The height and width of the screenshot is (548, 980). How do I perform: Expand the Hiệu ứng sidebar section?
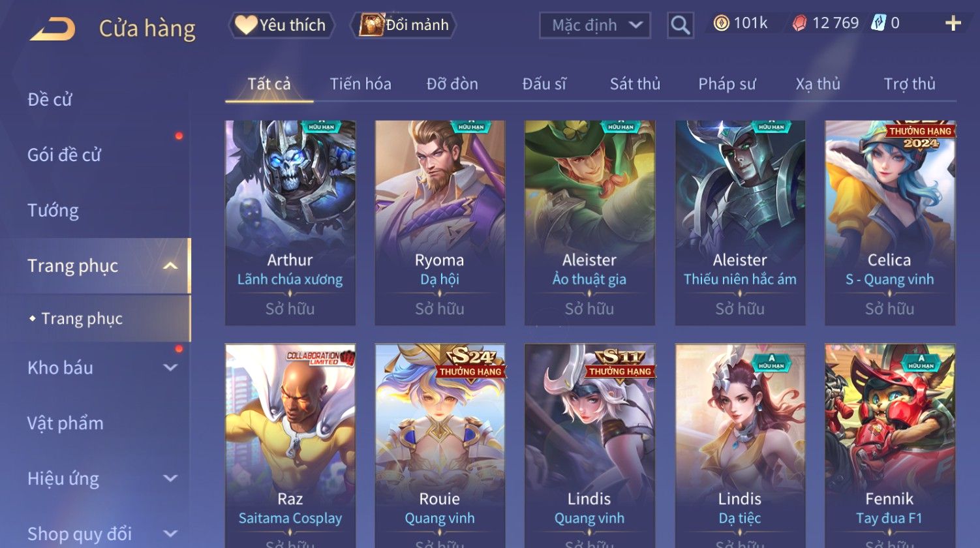click(x=170, y=478)
